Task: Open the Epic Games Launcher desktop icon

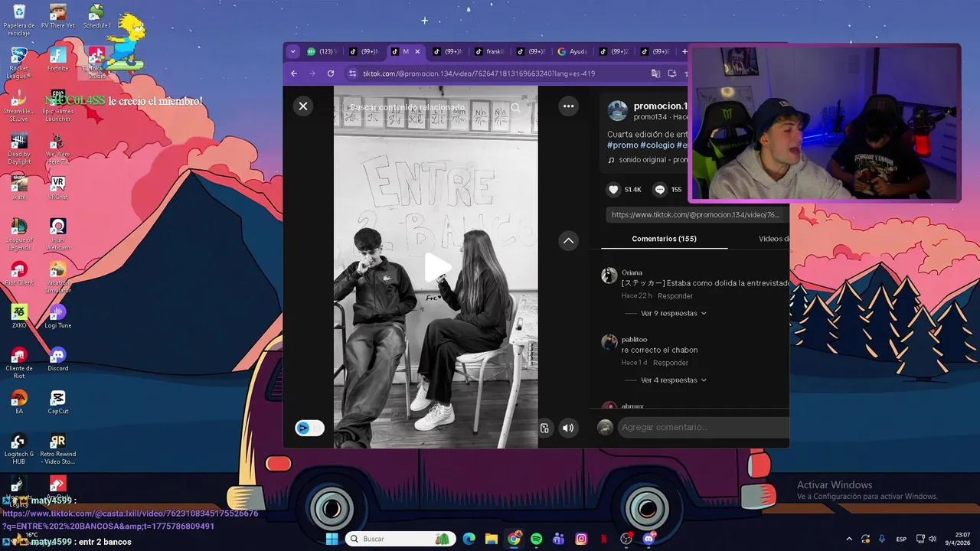Action: click(x=57, y=106)
